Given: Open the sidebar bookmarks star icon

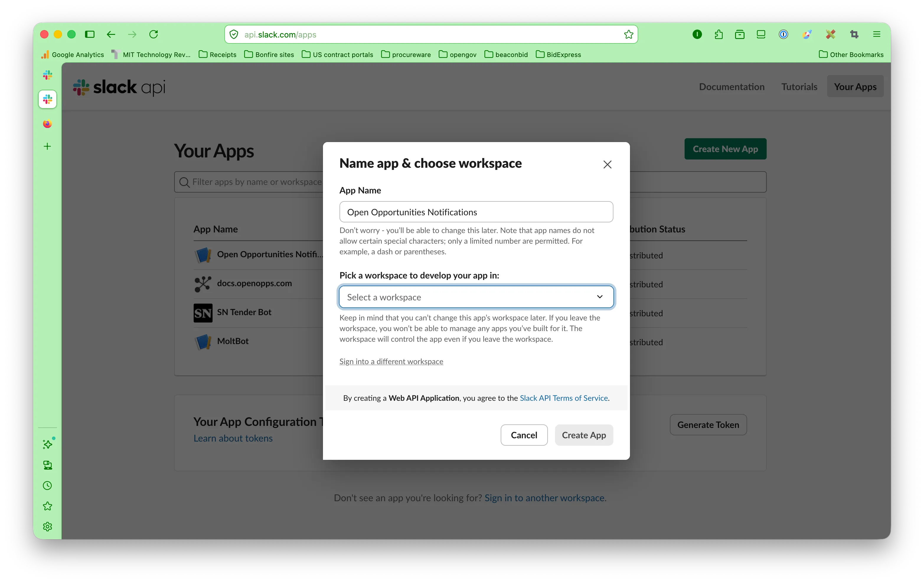Looking at the screenshot, I should click(48, 506).
